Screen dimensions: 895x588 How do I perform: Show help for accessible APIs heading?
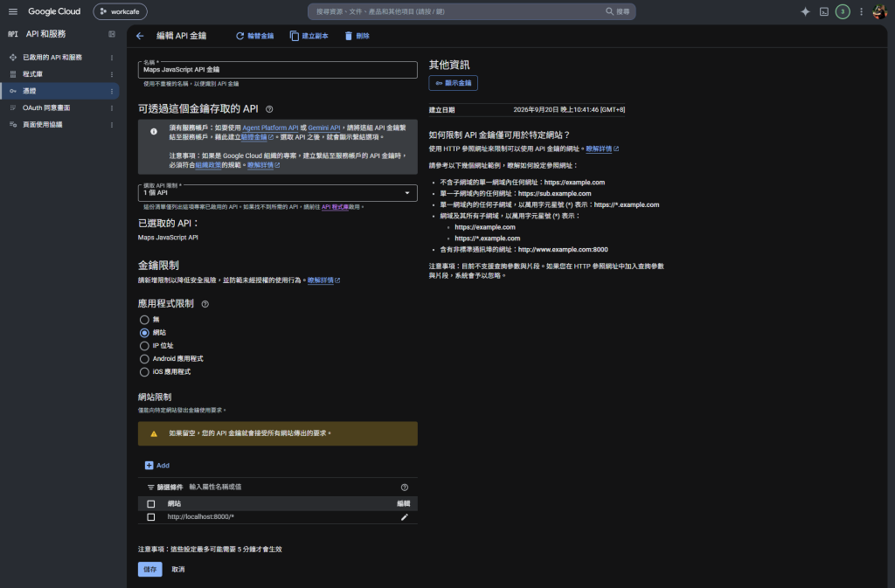[x=269, y=109]
